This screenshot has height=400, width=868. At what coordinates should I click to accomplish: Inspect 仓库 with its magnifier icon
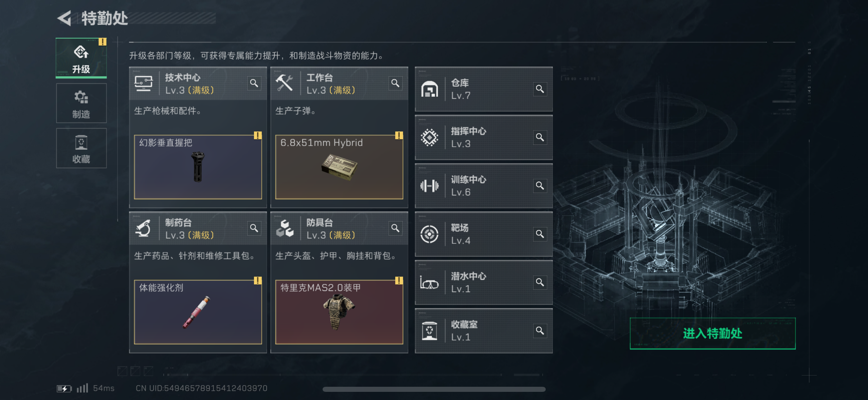pos(540,89)
